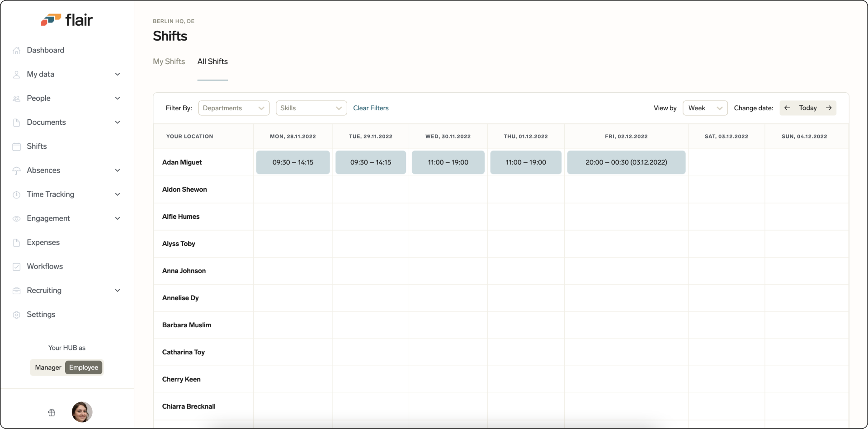Select the Employee hub toggle

pyautogui.click(x=83, y=367)
